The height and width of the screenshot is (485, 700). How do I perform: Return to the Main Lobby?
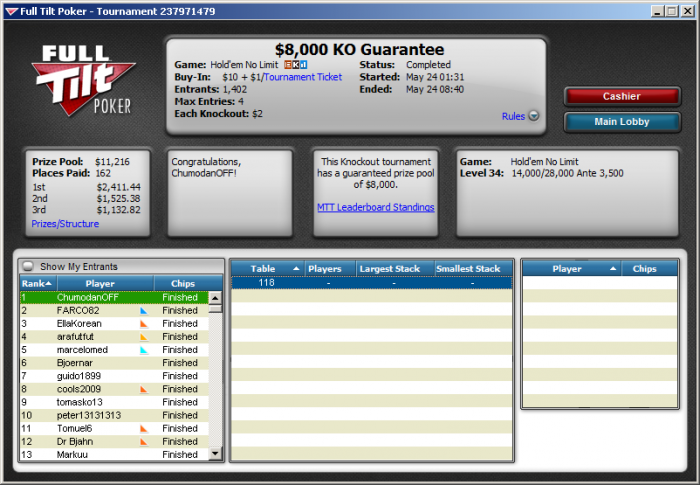pyautogui.click(x=622, y=121)
